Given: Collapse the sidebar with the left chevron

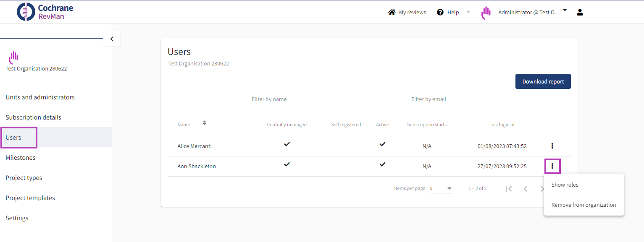Looking at the screenshot, I should click(x=111, y=38).
